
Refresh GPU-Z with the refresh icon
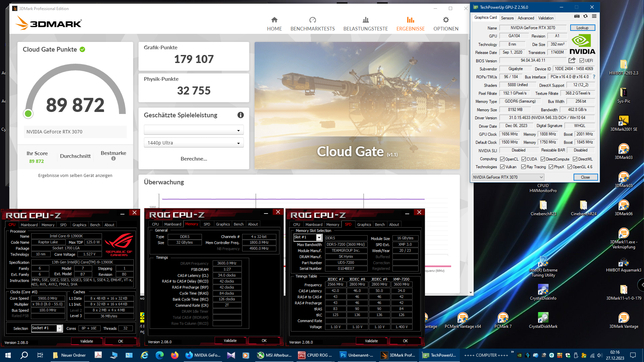585,16
